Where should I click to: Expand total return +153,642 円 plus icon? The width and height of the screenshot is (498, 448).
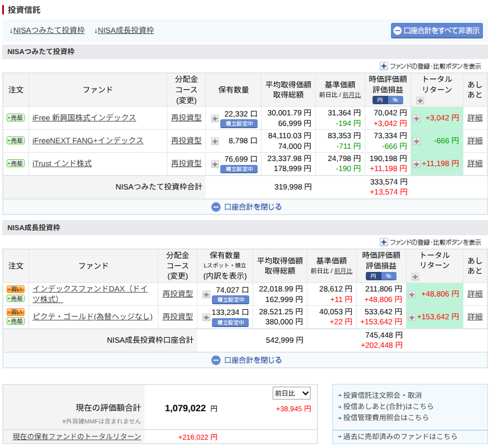tap(412, 317)
